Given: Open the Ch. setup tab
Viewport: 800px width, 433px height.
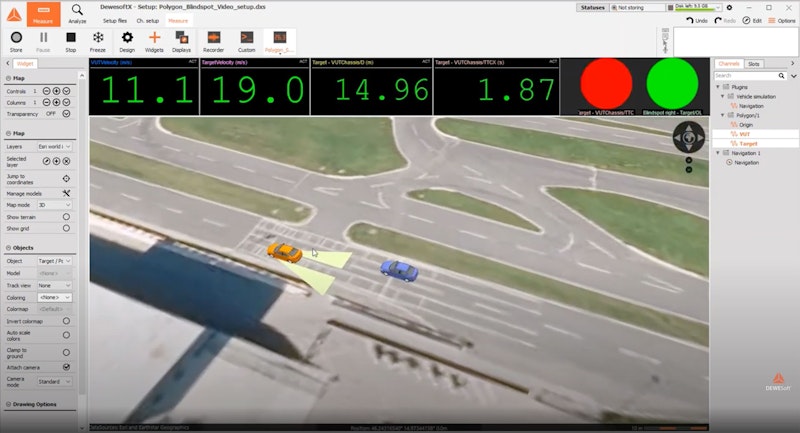Looking at the screenshot, I should [147, 21].
